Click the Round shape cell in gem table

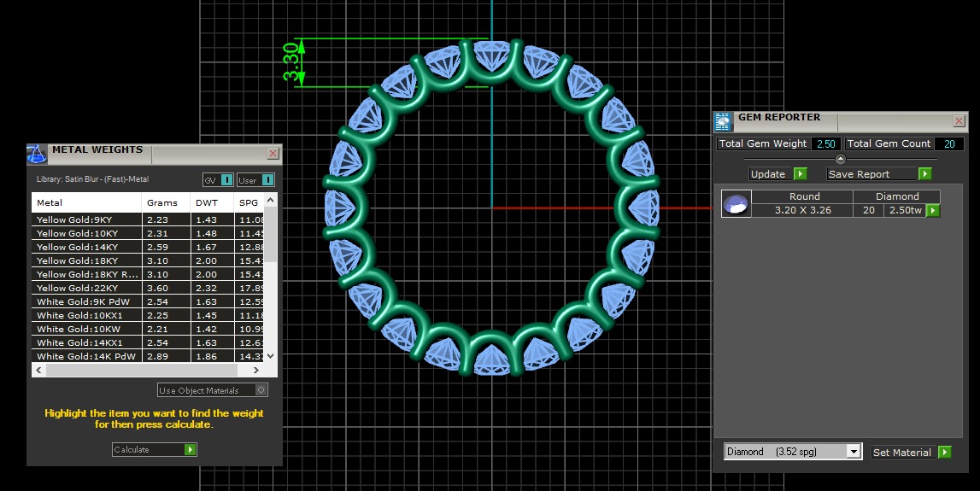[x=802, y=196]
